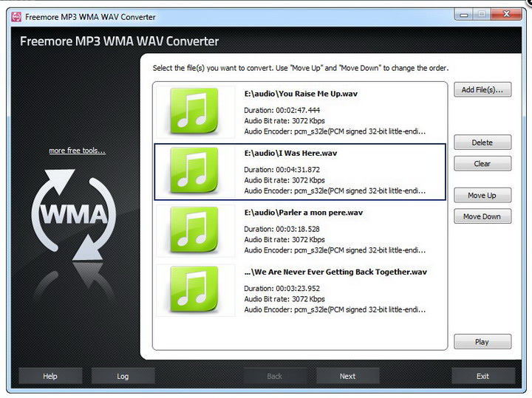Move the selected file up
532x398 pixels.
(x=482, y=195)
